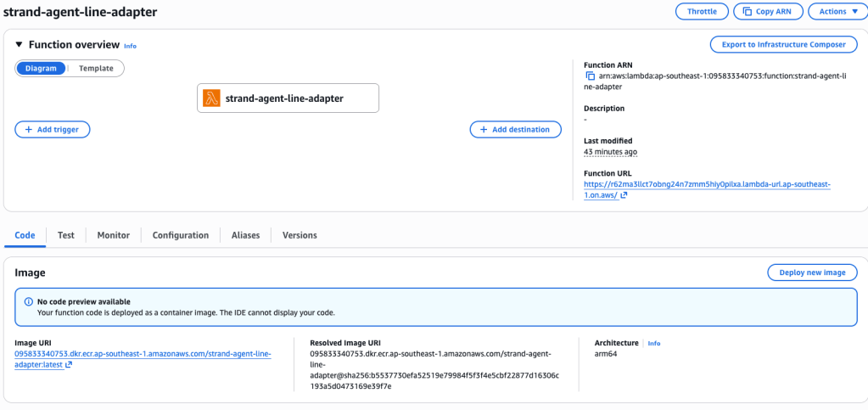This screenshot has height=410, width=868.
Task: Click plus icon in Add trigger button
Action: pyautogui.click(x=29, y=129)
